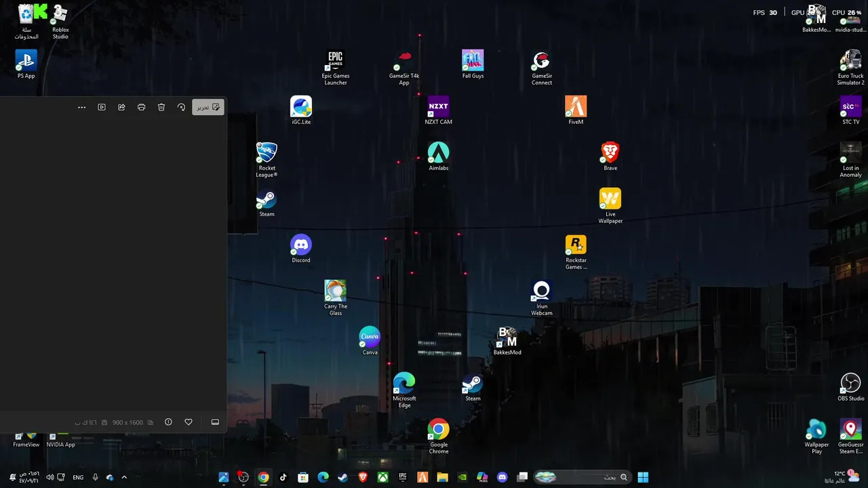This screenshot has width=868, height=488.
Task: Open the Iriun Webcam desktop icon
Action: point(542,298)
